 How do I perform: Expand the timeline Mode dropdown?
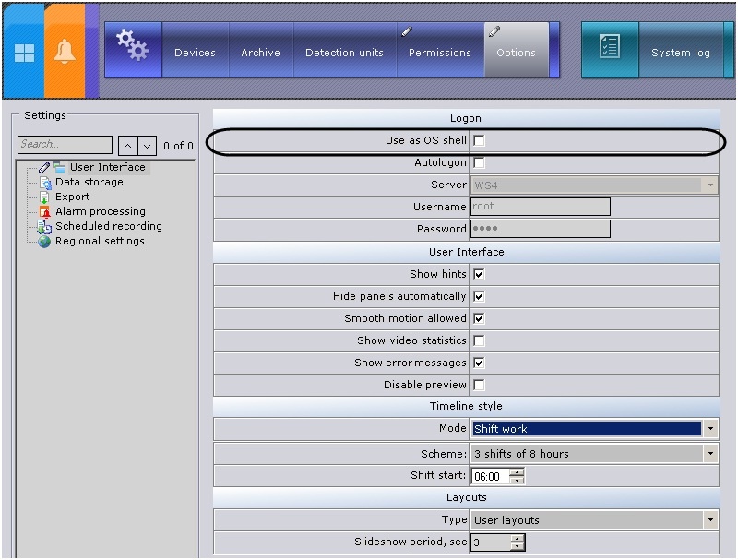(x=710, y=429)
